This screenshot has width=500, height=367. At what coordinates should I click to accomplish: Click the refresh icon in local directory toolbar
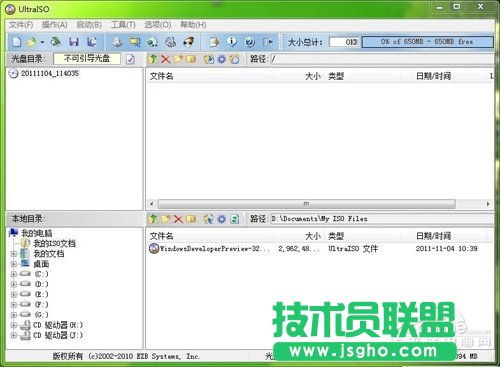click(x=234, y=219)
